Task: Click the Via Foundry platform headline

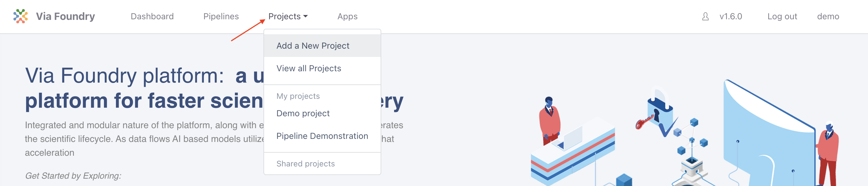Action: click(x=214, y=88)
